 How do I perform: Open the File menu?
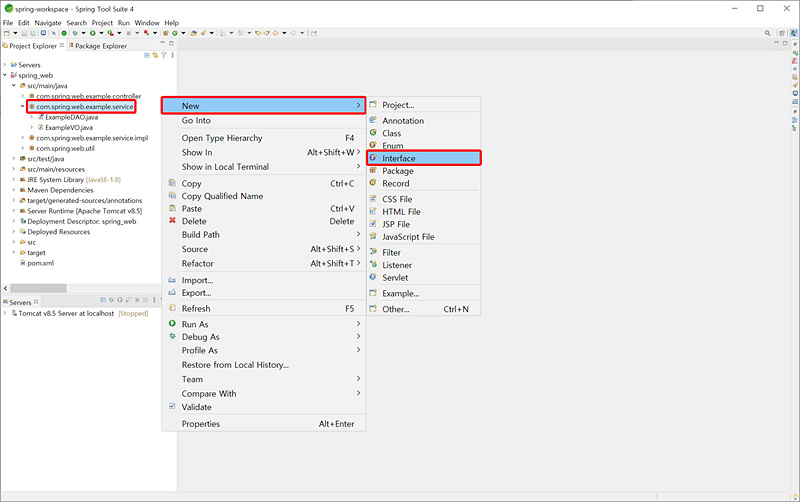coord(8,23)
